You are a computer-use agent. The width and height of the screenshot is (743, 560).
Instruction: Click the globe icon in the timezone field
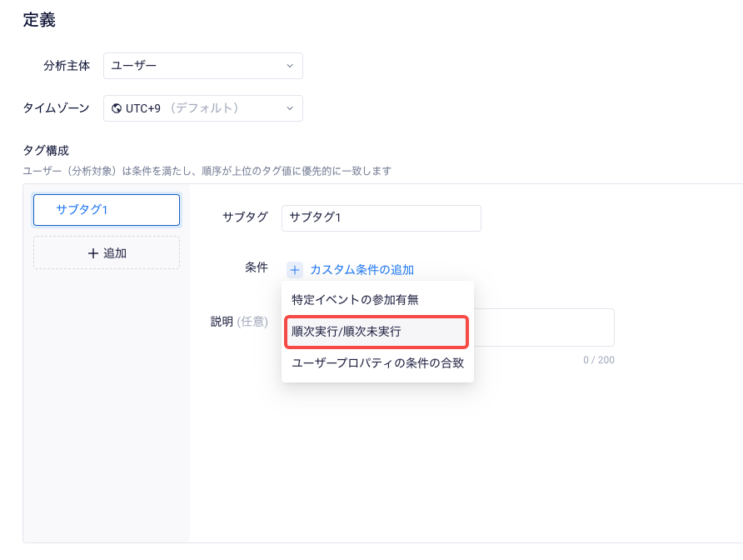[x=116, y=108]
